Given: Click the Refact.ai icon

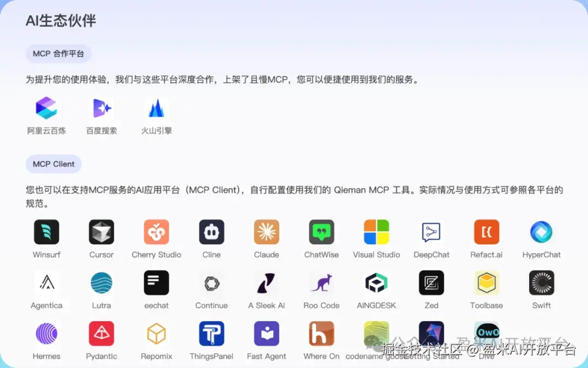Looking at the screenshot, I should [486, 232].
